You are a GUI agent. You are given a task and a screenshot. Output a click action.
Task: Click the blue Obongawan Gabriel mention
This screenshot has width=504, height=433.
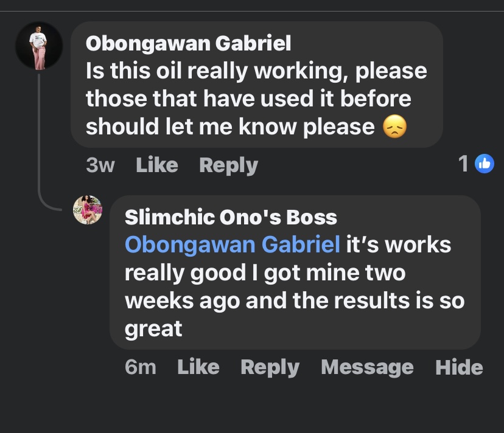point(232,244)
